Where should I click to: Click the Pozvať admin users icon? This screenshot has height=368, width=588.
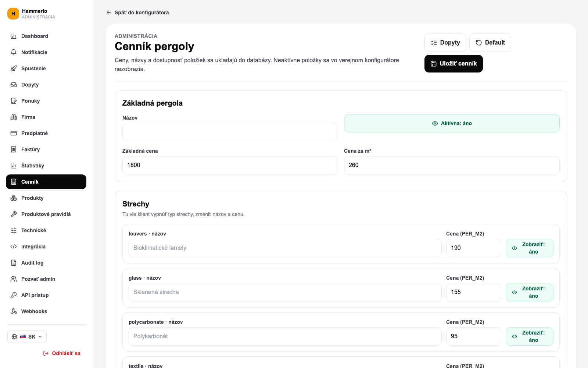[14, 279]
